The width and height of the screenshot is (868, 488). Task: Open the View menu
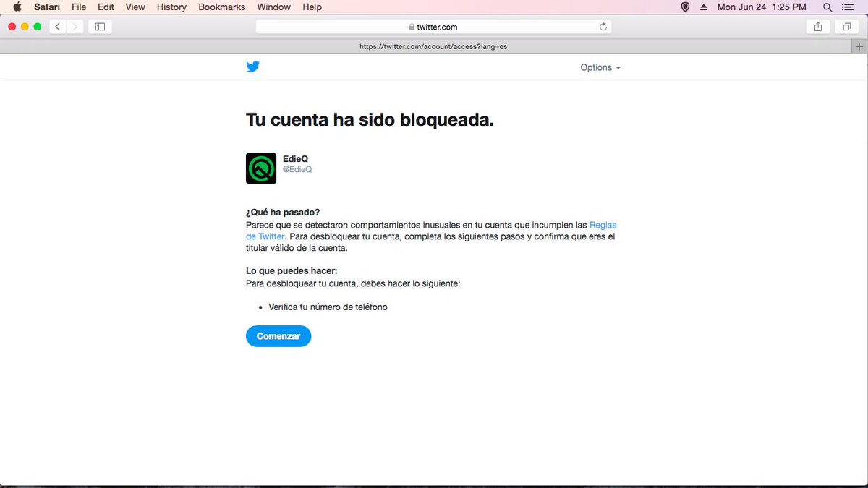click(135, 7)
